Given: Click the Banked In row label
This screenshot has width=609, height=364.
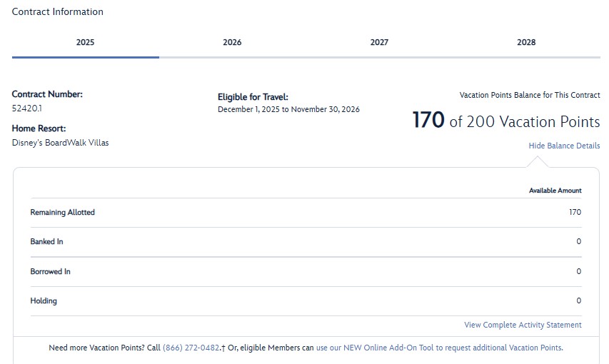Looking at the screenshot, I should (x=47, y=242).
